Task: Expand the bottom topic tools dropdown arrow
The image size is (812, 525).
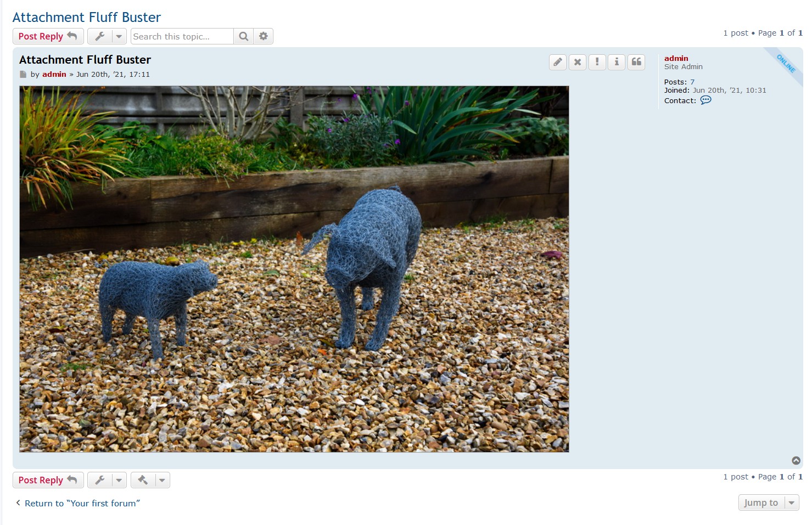Action: 119,480
